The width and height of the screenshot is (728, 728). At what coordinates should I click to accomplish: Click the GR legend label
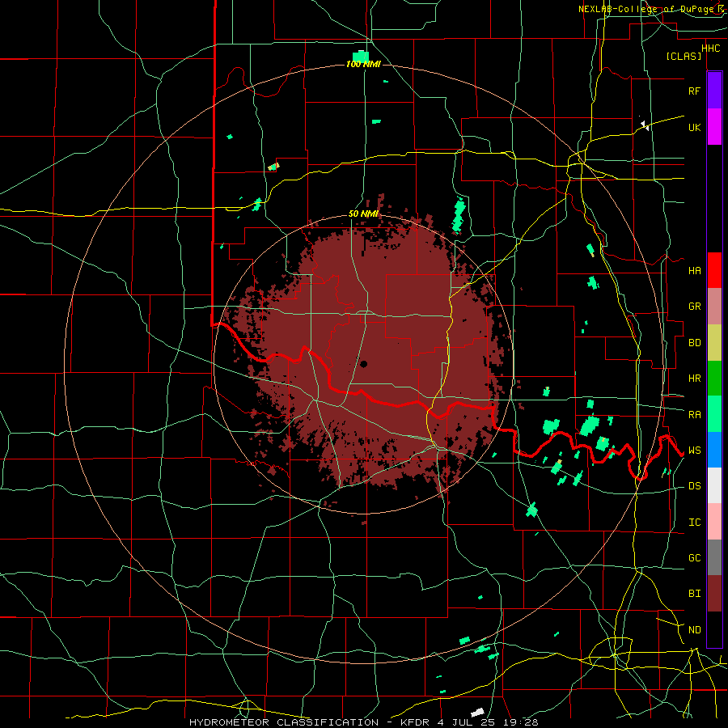pos(694,307)
